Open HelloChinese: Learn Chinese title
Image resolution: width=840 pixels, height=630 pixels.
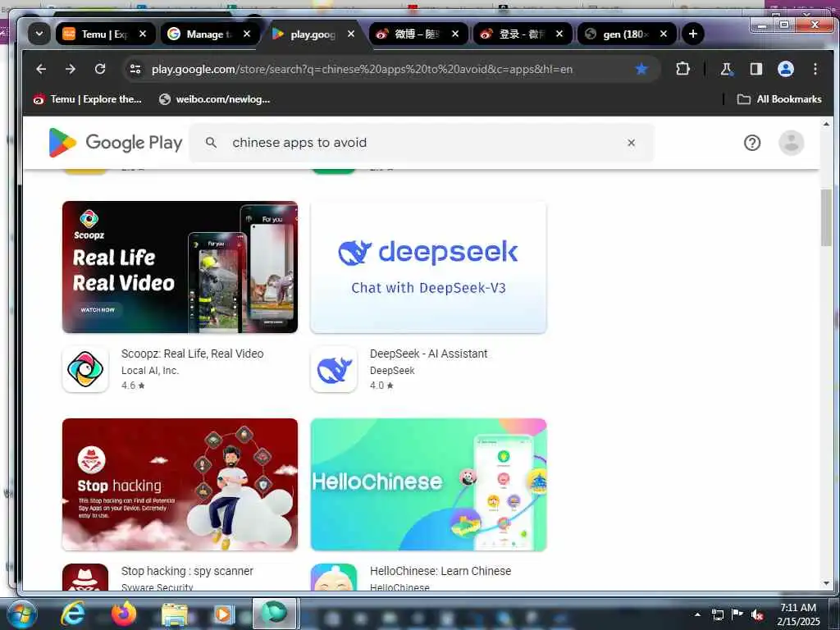441,571
